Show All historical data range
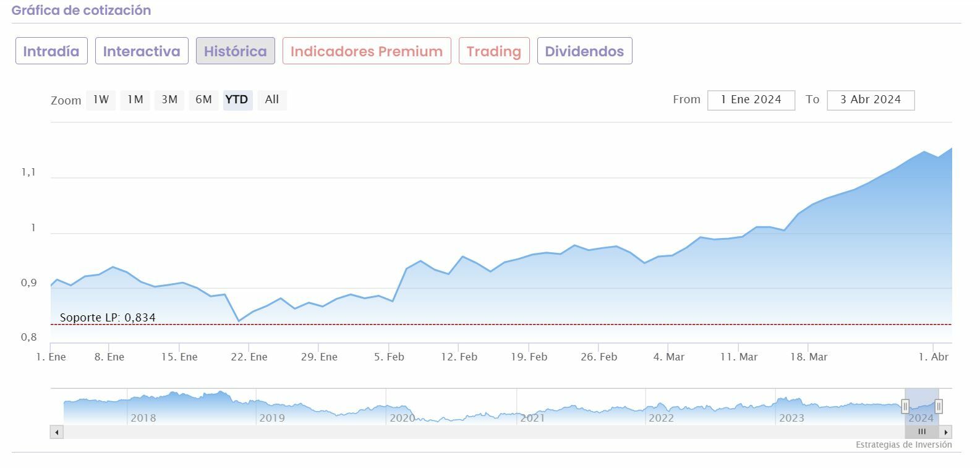Viewport: 980px width, 468px height. tap(272, 100)
